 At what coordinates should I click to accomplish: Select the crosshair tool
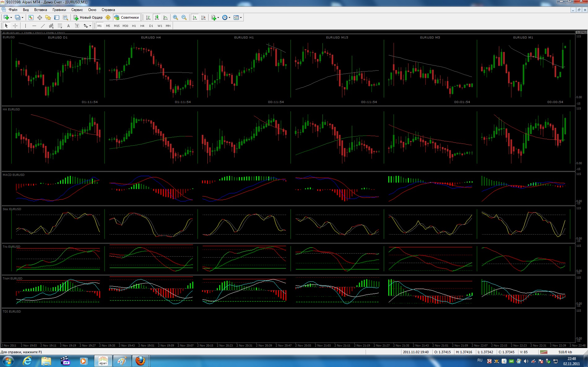click(15, 26)
